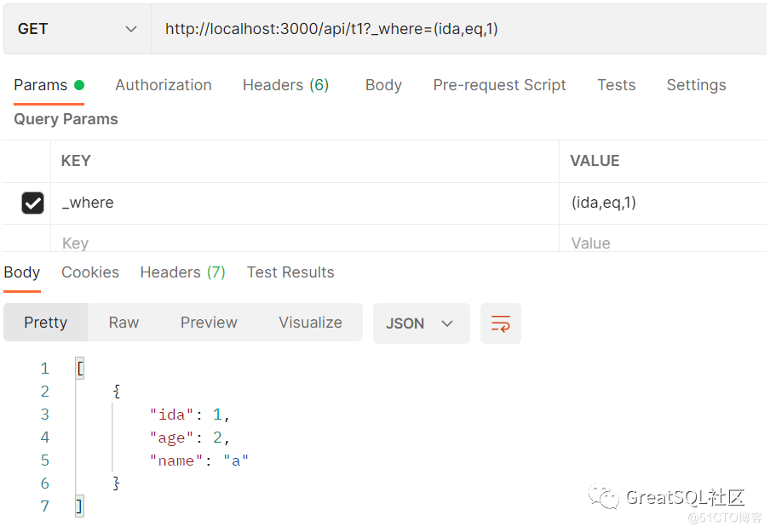This screenshot has height=532, width=770.
Task: Switch to Raw response view
Action: (x=124, y=323)
